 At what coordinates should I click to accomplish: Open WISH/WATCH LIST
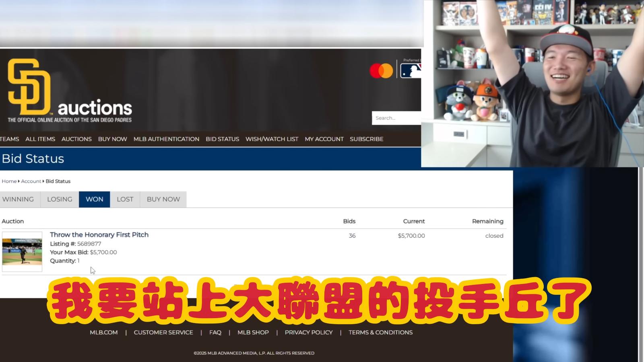point(272,139)
